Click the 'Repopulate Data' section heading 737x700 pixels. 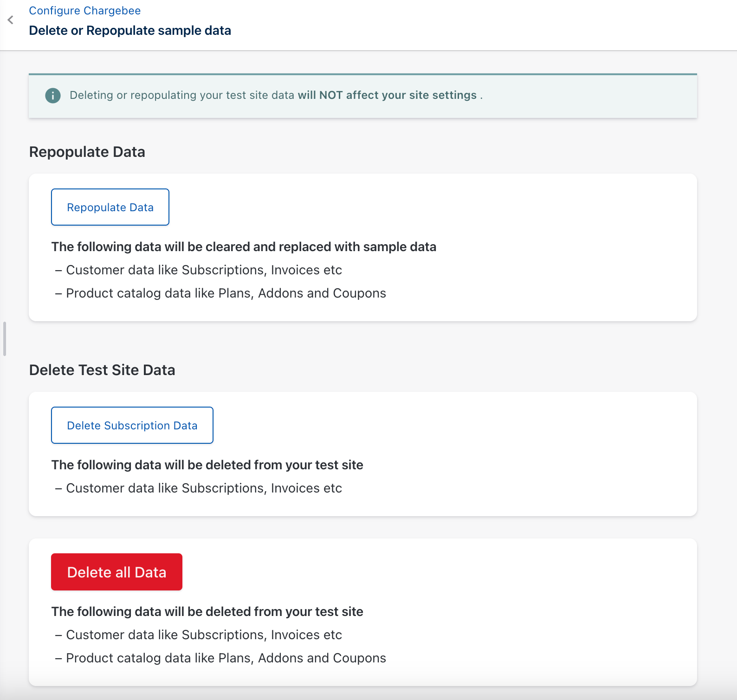[87, 152]
